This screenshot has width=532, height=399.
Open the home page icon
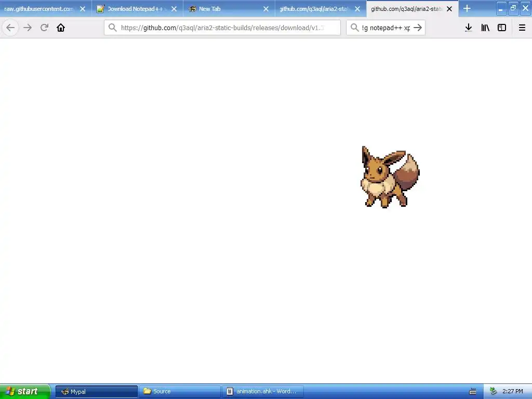(x=61, y=28)
